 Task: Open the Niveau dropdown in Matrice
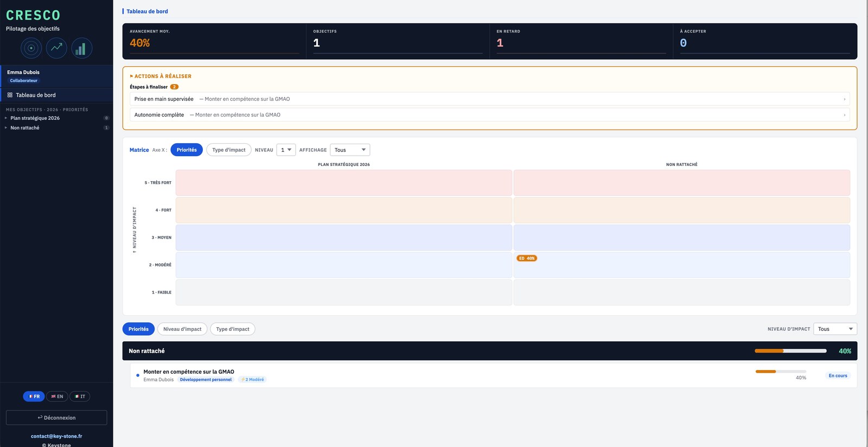[286, 150]
